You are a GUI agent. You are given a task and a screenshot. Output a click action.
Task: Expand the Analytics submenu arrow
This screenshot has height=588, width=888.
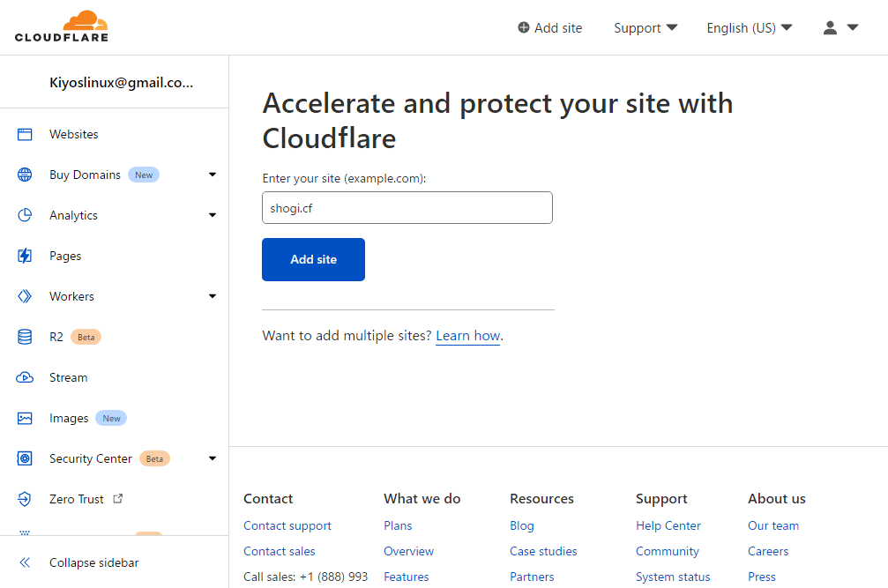(213, 215)
